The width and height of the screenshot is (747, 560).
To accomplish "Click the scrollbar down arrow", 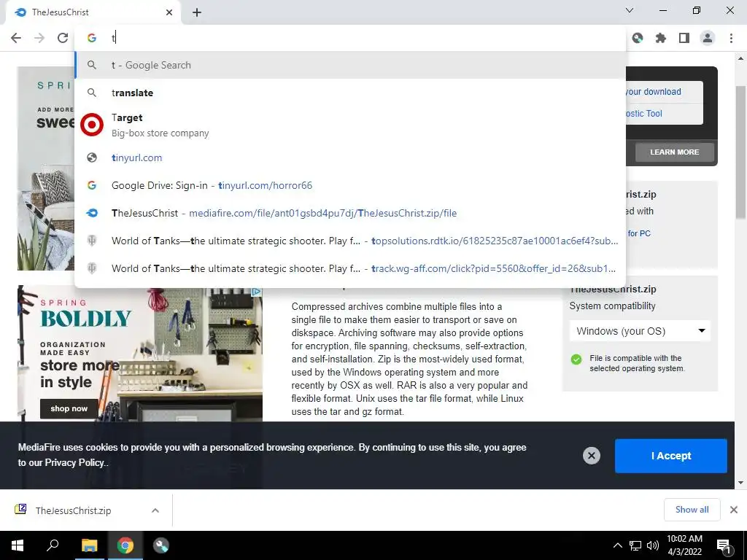I will [x=740, y=483].
